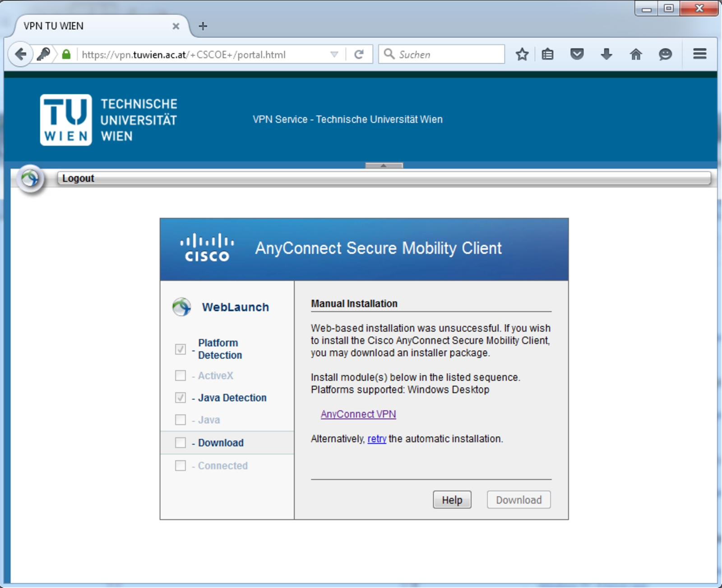722x588 pixels.
Task: Minimize the browser window
Action: click(647, 8)
